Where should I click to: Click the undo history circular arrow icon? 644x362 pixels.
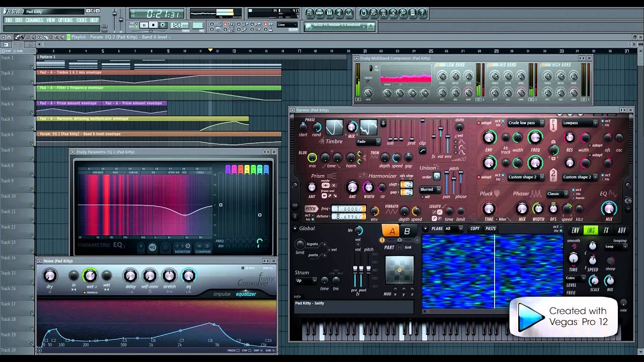(364, 13)
